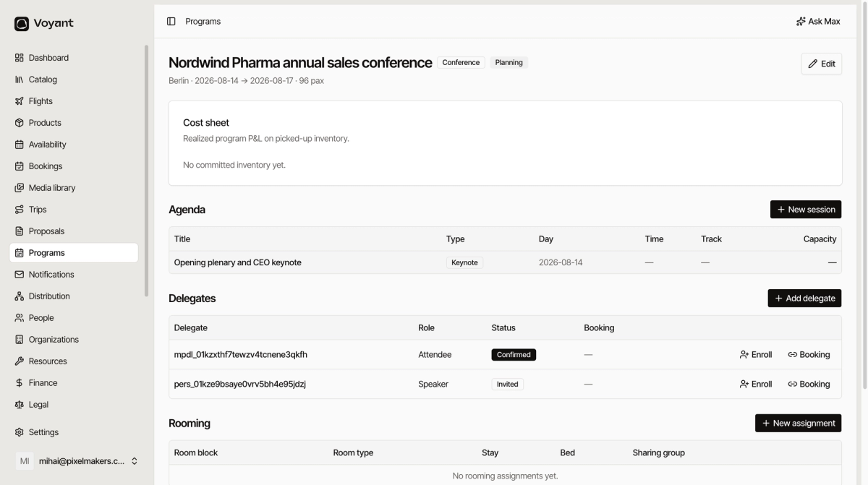The width and height of the screenshot is (868, 485).
Task: Navigate to Products
Action: pyautogui.click(x=74, y=123)
